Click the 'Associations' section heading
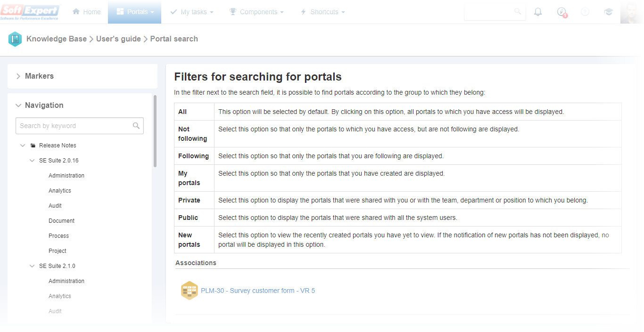Image resolution: width=644 pixels, height=332 pixels. pyautogui.click(x=196, y=263)
